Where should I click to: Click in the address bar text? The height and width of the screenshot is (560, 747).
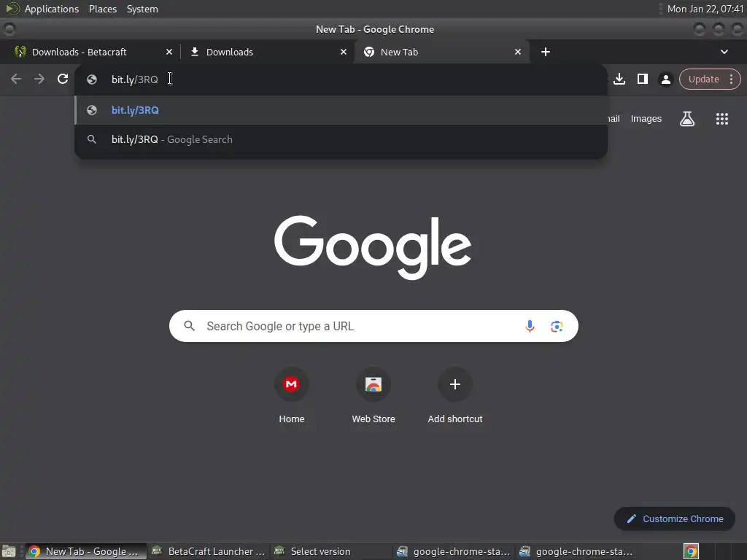(134, 79)
